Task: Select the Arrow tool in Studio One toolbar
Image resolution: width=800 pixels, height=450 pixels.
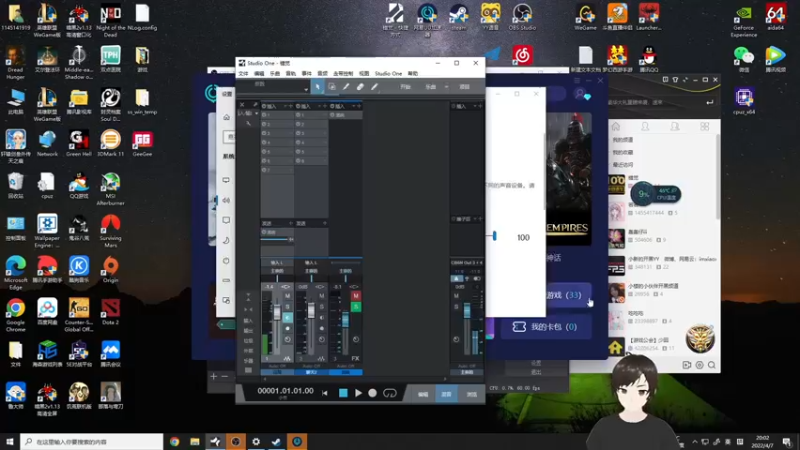Action: point(317,87)
